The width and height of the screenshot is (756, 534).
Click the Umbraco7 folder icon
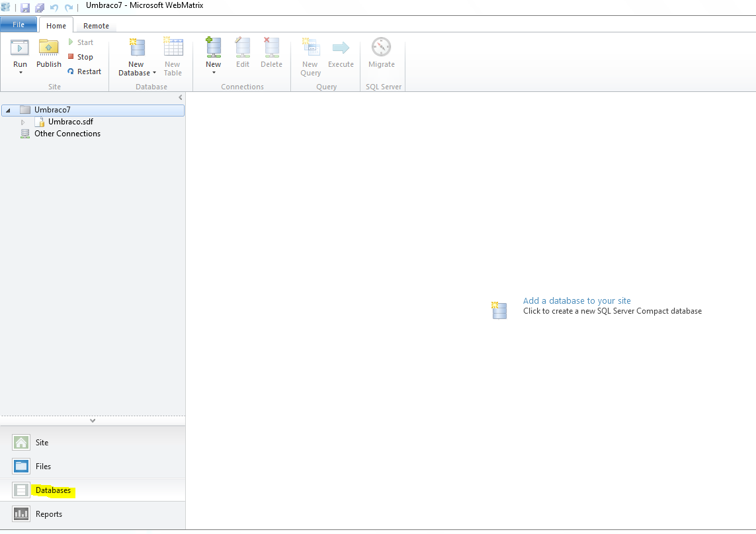25,110
